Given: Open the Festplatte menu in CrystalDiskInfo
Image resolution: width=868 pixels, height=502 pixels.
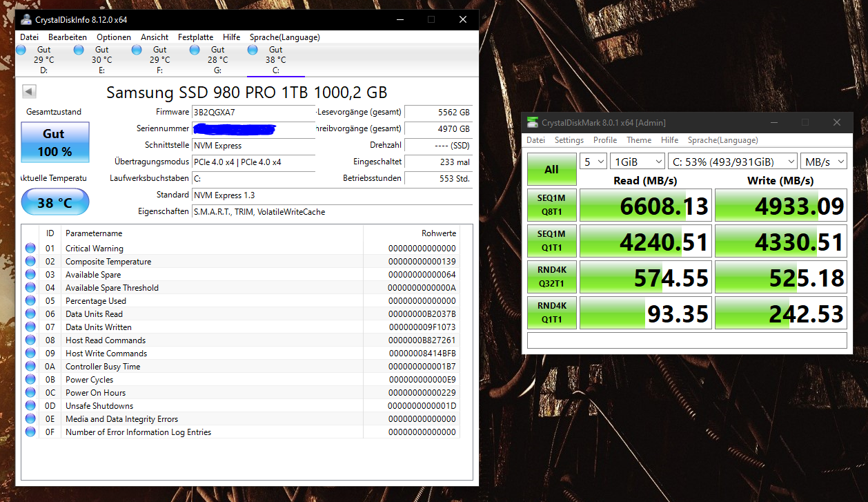Looking at the screenshot, I should point(195,37).
